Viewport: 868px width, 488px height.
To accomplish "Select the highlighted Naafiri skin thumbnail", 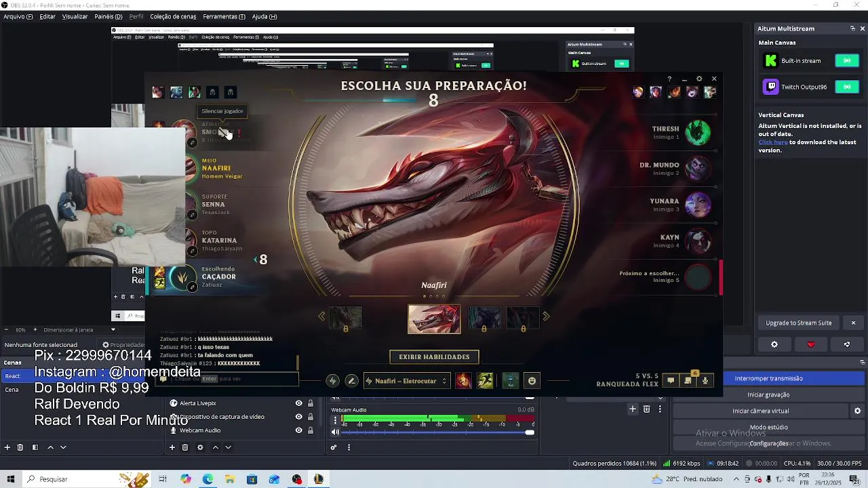I will (434, 319).
